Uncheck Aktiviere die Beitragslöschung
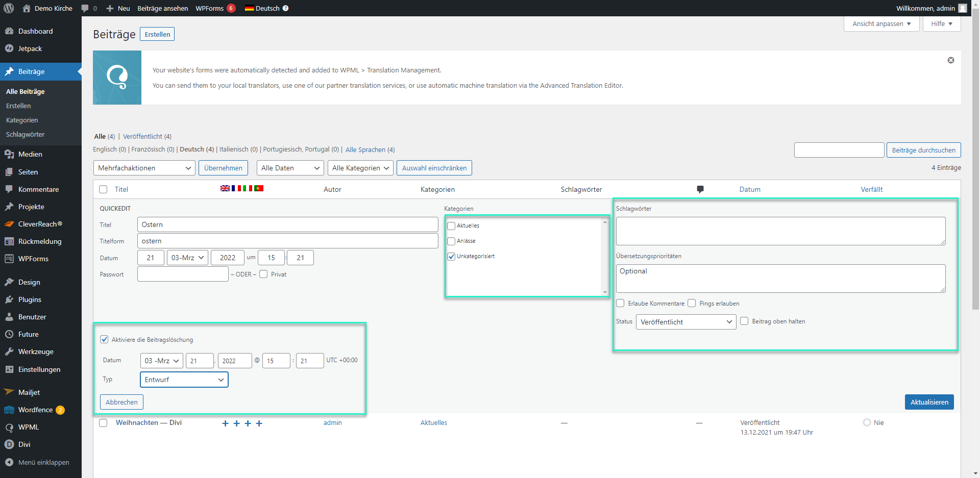Image resolution: width=980 pixels, height=478 pixels. [x=105, y=339]
